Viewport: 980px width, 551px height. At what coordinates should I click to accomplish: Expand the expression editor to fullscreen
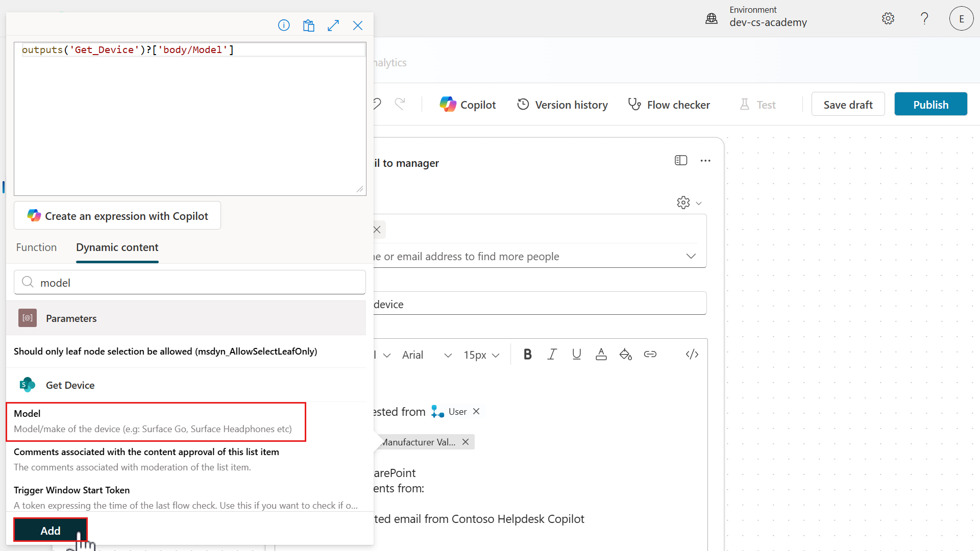333,25
